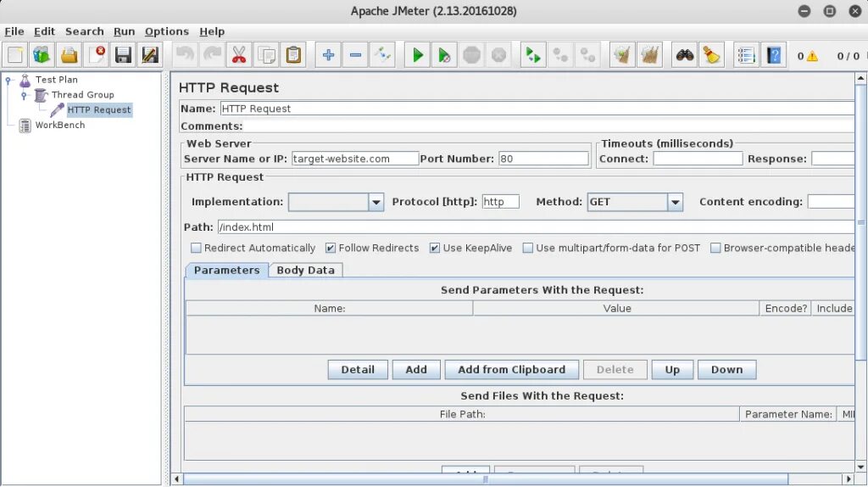Collapse the Thread Group tree node
The height and width of the screenshot is (487, 868).
(24, 95)
